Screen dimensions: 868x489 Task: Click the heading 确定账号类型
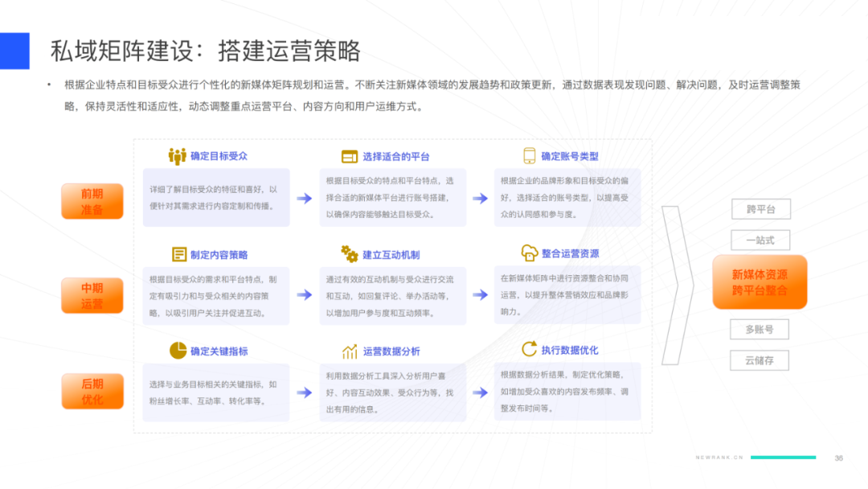(x=570, y=156)
